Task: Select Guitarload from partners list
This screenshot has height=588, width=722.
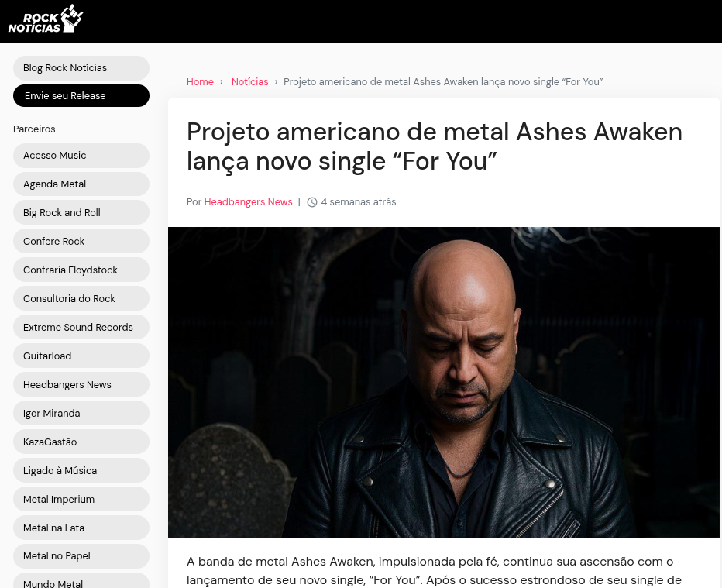Action: click(81, 356)
